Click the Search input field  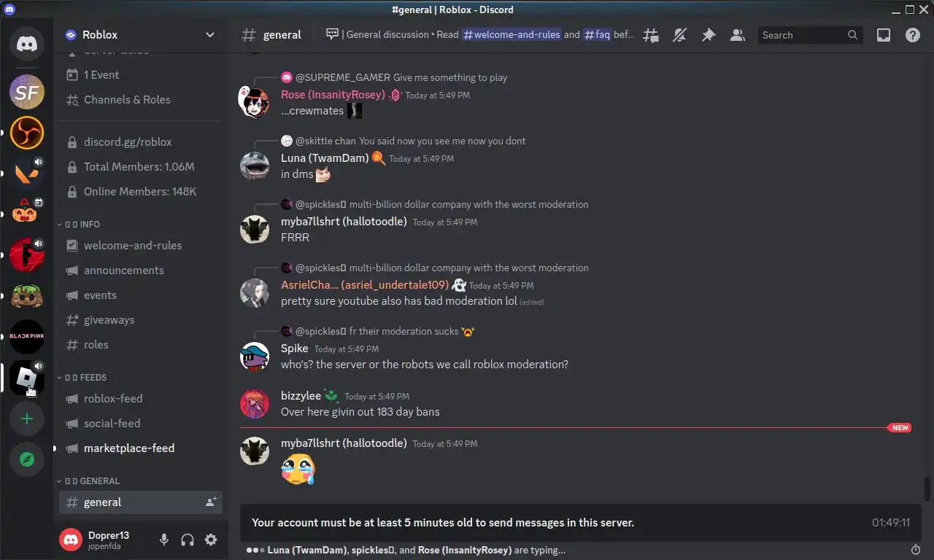810,35
